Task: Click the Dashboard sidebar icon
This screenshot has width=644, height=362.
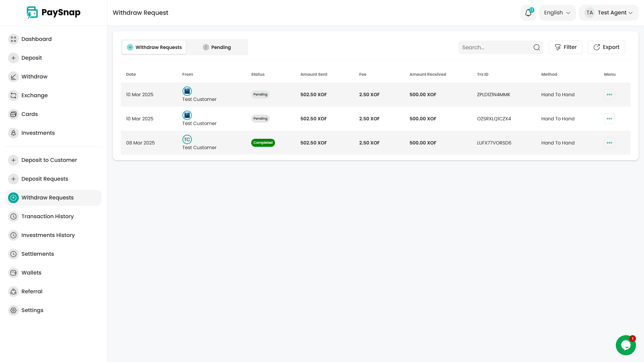Action: (13, 39)
